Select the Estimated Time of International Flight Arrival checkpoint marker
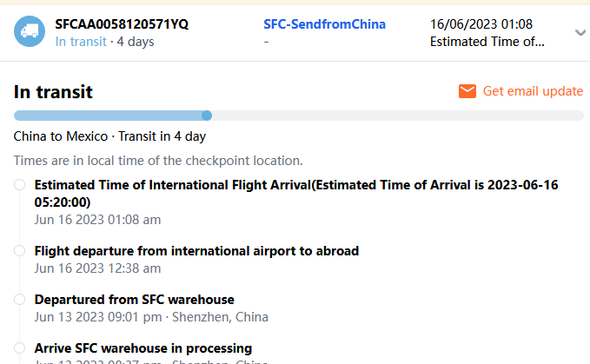 click(20, 184)
